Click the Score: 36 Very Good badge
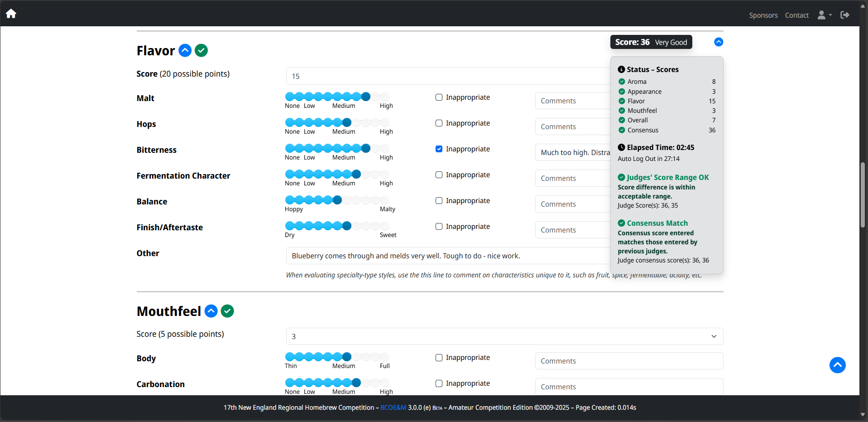The image size is (868, 422). (x=651, y=42)
